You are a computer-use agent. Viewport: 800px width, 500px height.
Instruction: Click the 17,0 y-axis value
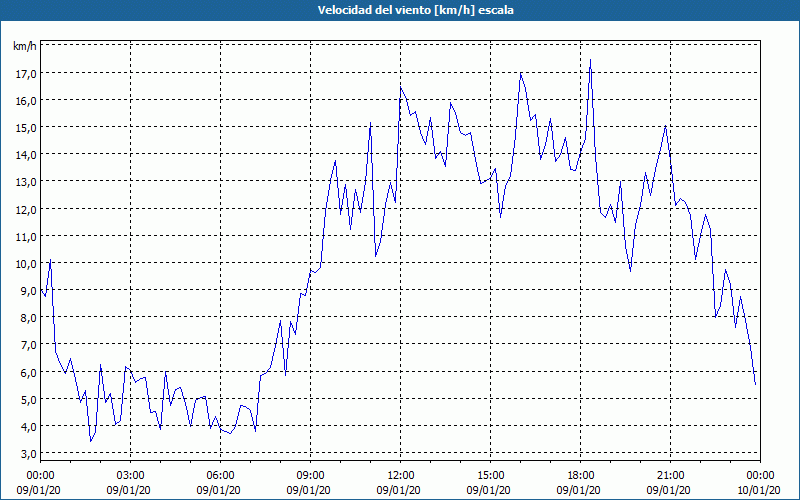(26, 74)
